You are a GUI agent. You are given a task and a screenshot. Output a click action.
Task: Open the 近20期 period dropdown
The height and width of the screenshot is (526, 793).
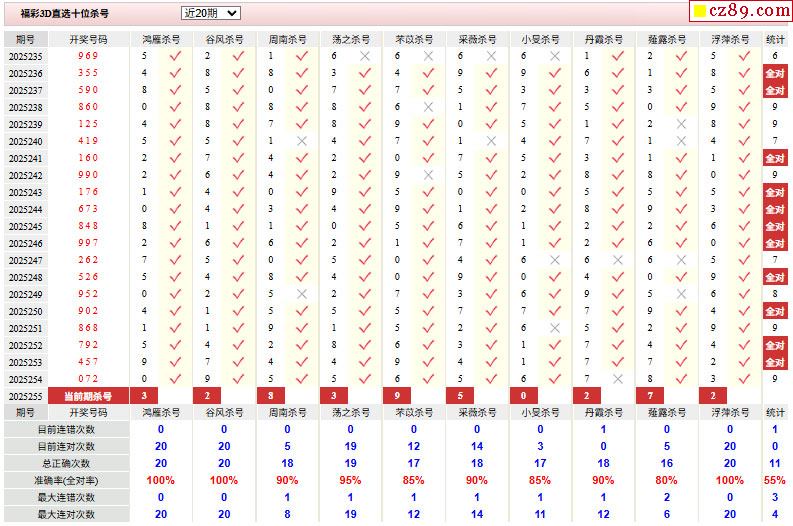point(210,13)
